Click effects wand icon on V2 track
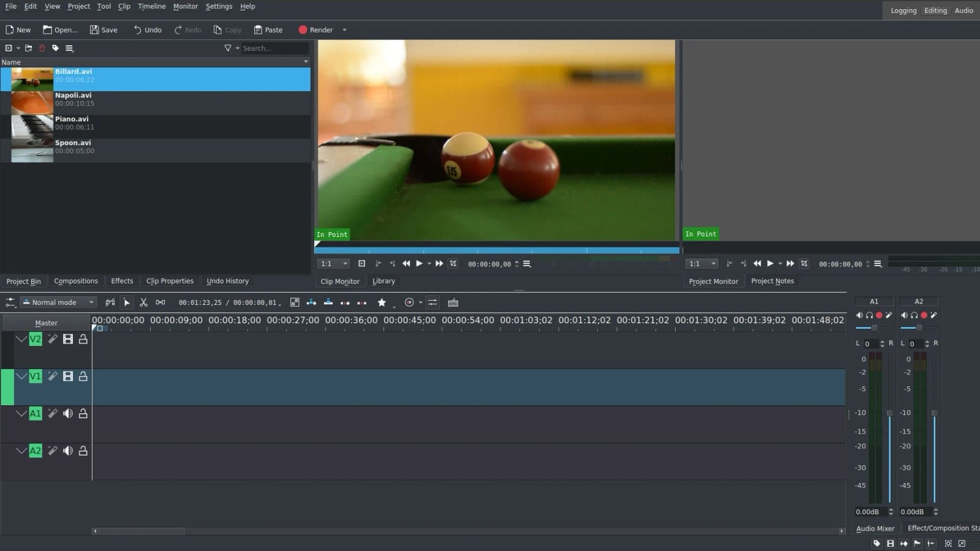 click(53, 339)
